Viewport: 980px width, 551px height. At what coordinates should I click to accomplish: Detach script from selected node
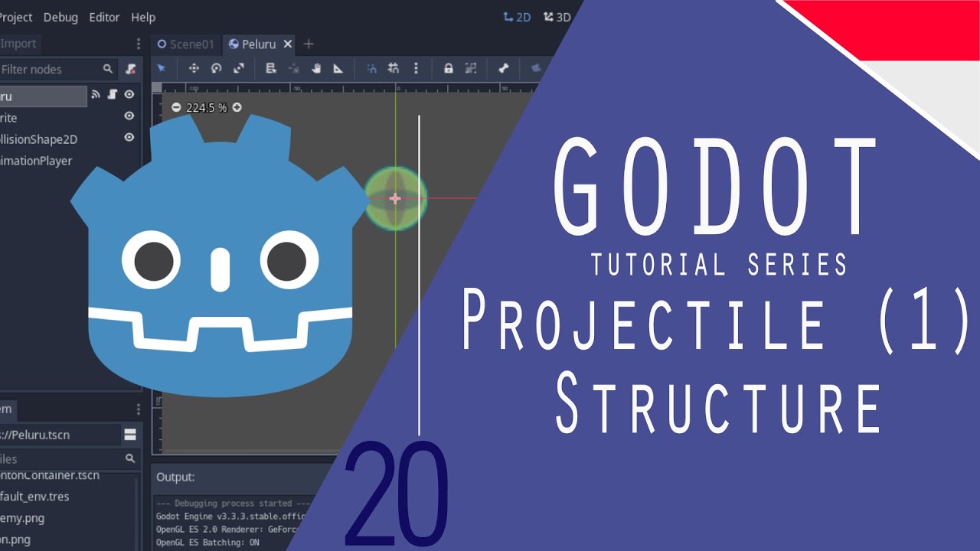pos(131,69)
